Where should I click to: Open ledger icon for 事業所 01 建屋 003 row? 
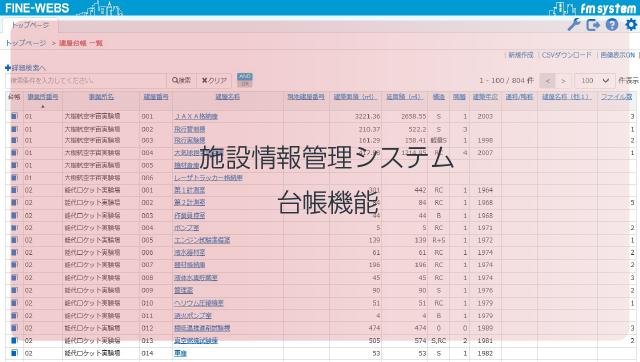(14, 140)
